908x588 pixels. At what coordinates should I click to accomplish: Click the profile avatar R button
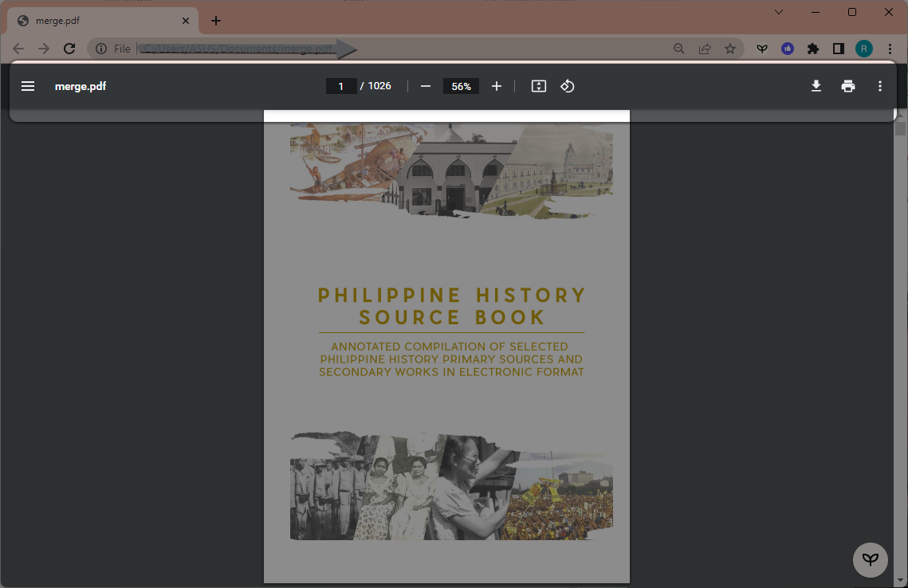(x=864, y=49)
